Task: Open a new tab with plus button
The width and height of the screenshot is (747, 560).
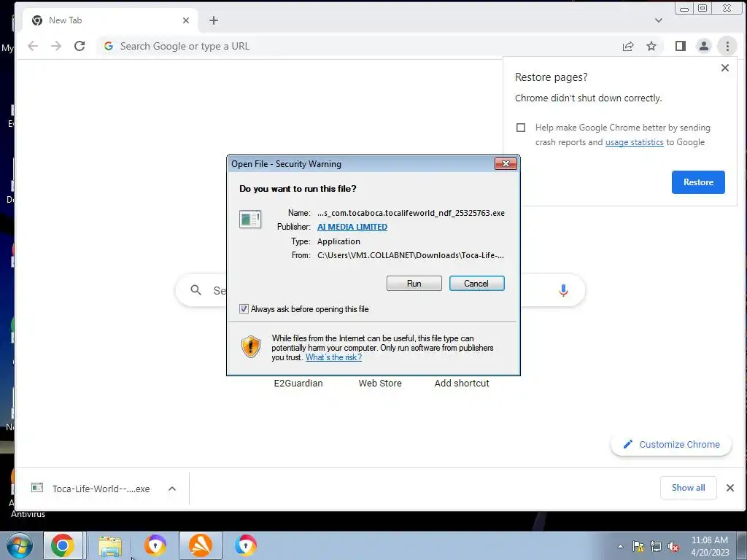Action: pos(214,20)
